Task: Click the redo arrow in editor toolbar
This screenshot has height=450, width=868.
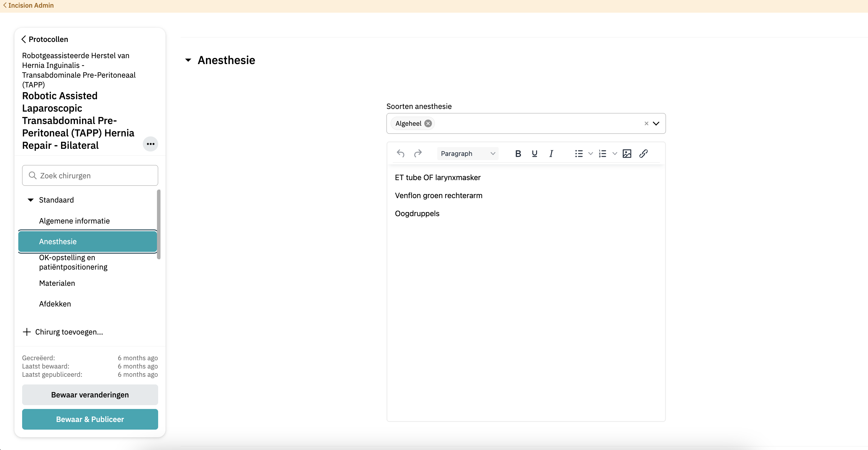Action: click(418, 154)
